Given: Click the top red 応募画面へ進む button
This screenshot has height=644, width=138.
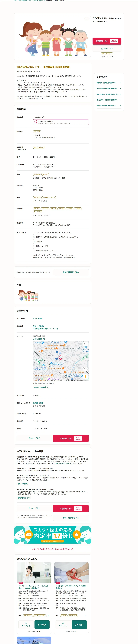Looking at the screenshot, I should tap(107, 41).
